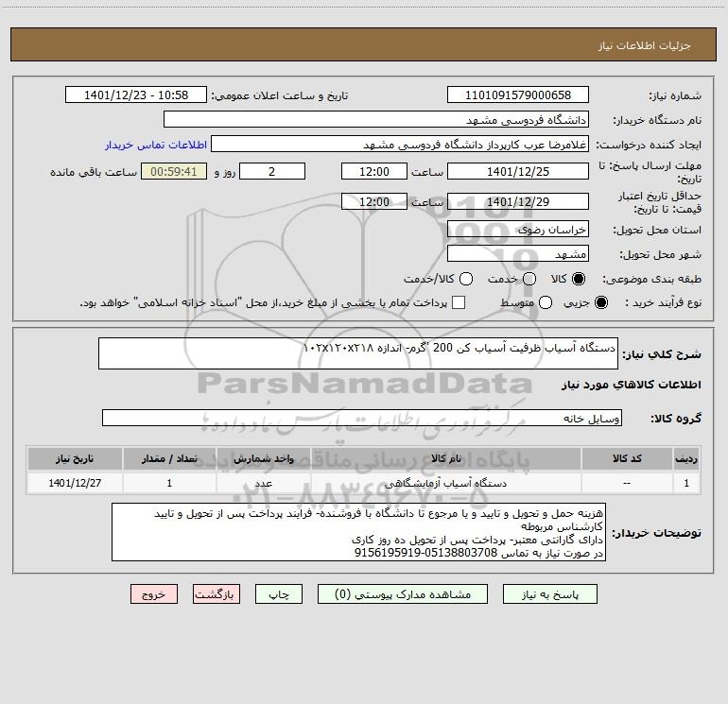Image resolution: width=728 pixels, height=704 pixels.
Task: Click the buyer name field دانشگاه فردوسی مشهد
Action: click(376, 120)
